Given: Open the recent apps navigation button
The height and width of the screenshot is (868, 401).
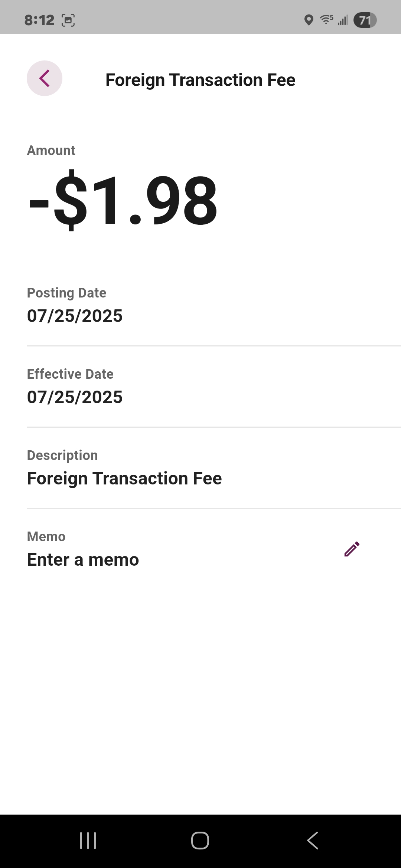Looking at the screenshot, I should click(x=88, y=841).
